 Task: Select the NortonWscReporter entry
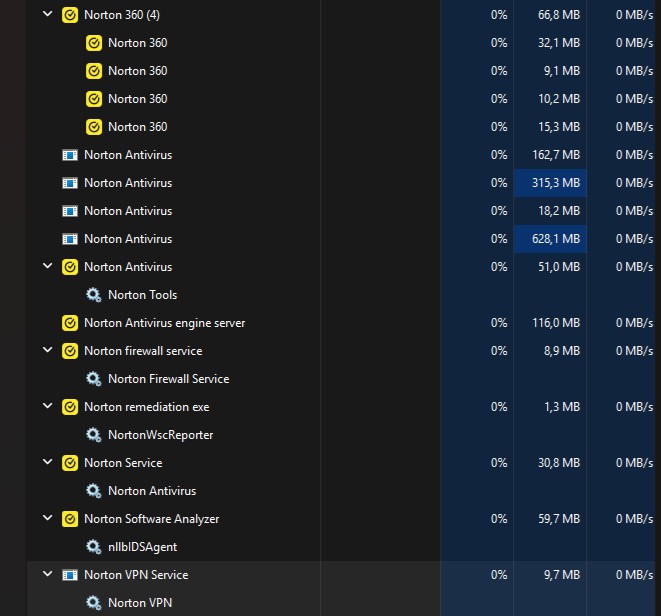[161, 435]
